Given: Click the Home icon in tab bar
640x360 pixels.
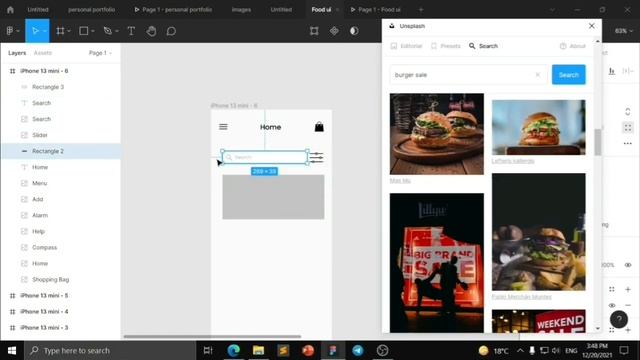Looking at the screenshot, I should coord(10,9).
